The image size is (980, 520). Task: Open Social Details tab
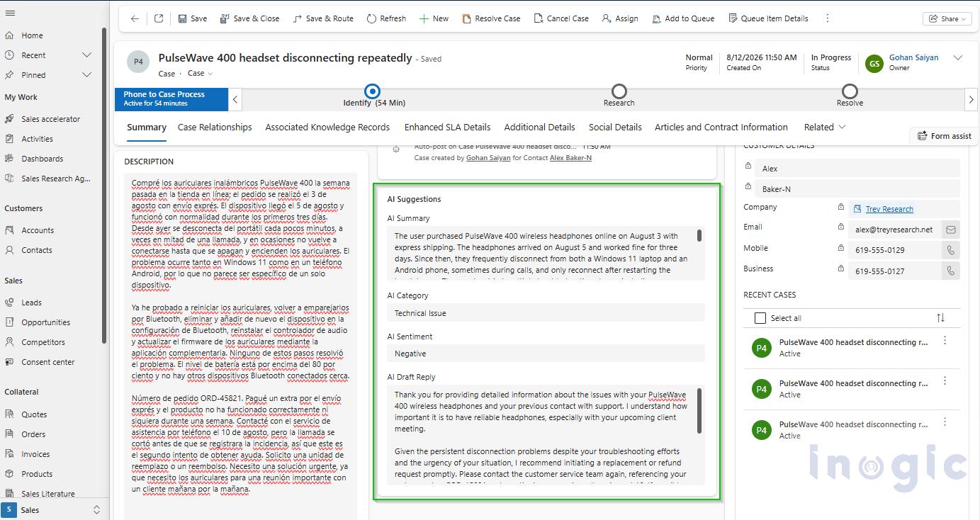pyautogui.click(x=615, y=128)
